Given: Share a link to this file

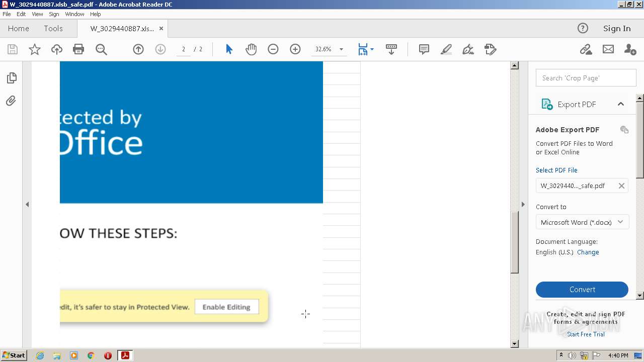Looking at the screenshot, I should (x=586, y=49).
